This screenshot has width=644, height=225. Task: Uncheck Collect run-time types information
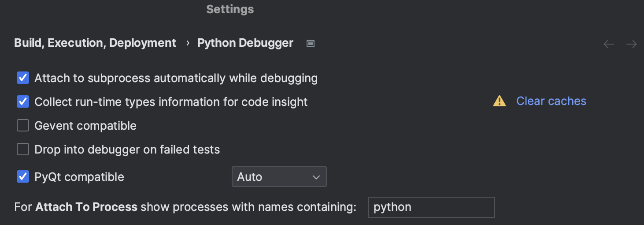[x=23, y=102]
